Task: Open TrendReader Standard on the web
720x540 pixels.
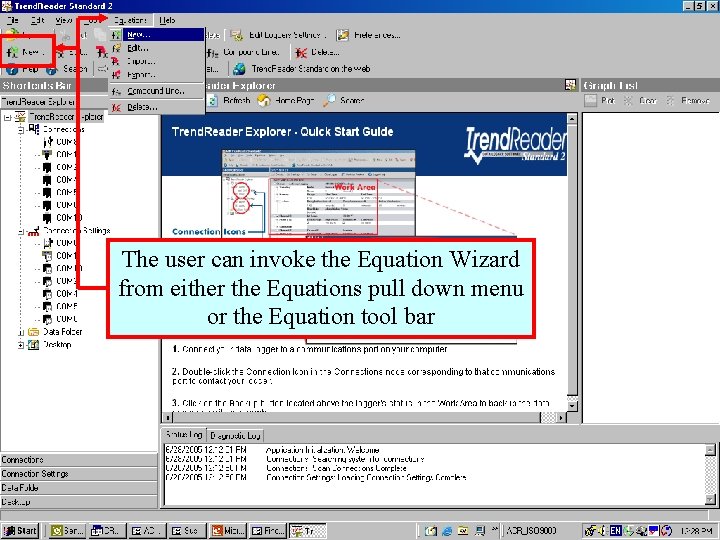Action: (x=302, y=69)
